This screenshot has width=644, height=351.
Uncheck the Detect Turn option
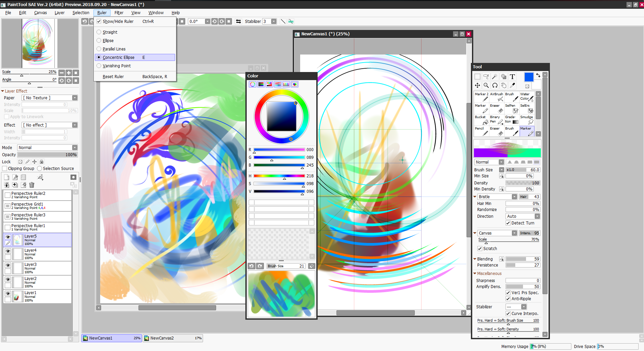pos(508,223)
